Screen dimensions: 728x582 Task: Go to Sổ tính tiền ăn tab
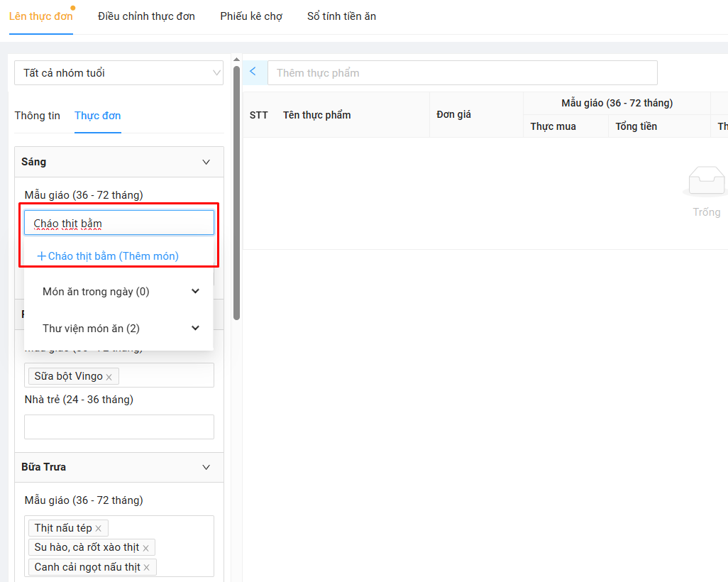341,16
